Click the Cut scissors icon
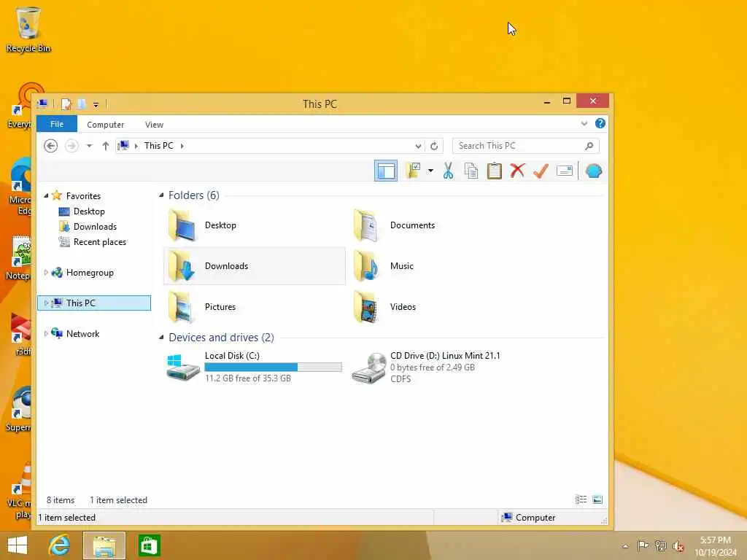Image resolution: width=747 pixels, height=560 pixels. click(x=448, y=171)
